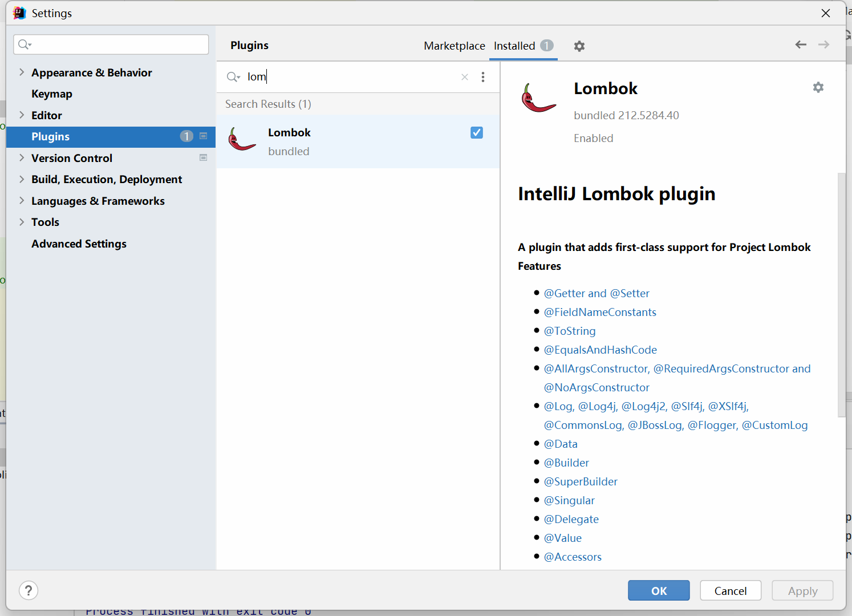Click the plugin search magnifier icon
852x616 pixels.
click(233, 77)
